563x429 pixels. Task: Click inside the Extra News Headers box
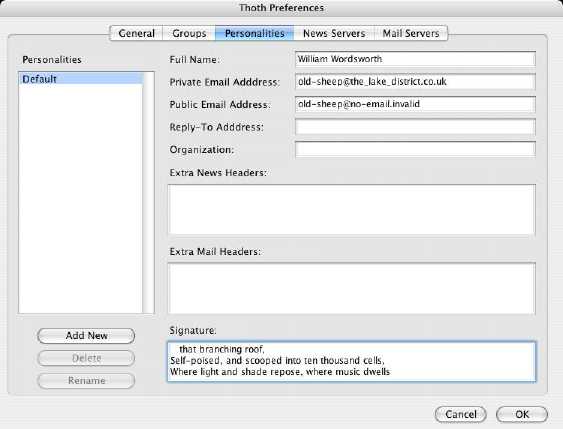[352, 210]
